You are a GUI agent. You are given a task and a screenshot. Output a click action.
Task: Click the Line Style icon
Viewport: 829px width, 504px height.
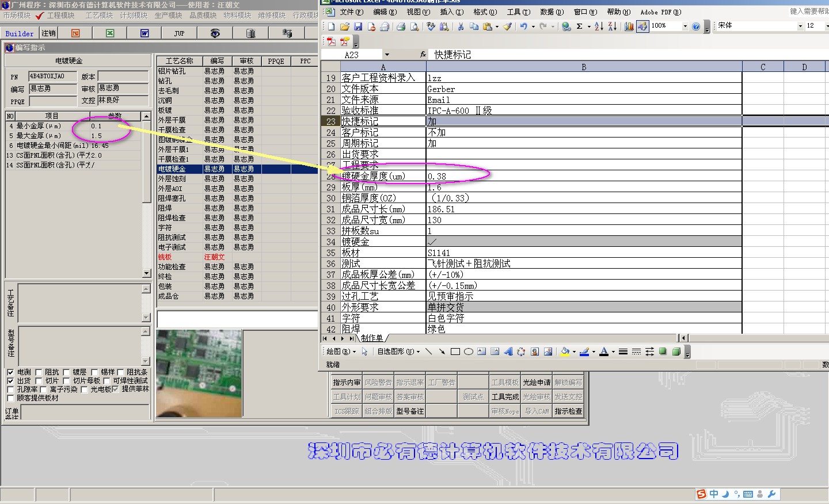click(x=623, y=352)
